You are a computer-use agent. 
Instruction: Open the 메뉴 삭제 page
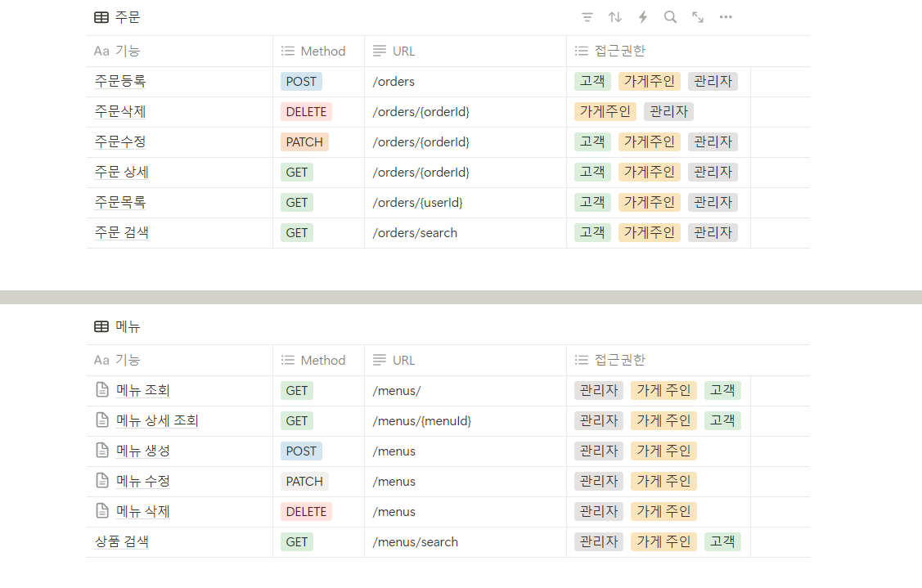tap(143, 512)
